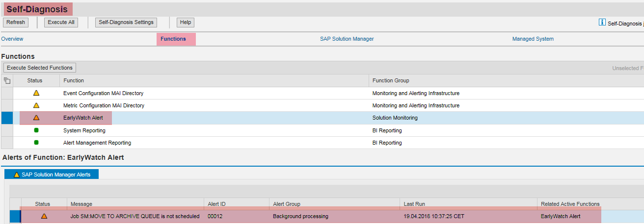The width and height of the screenshot is (644, 224).
Task: Click warning icon for Metric Configuration MAI Directory
Action: 36,105
